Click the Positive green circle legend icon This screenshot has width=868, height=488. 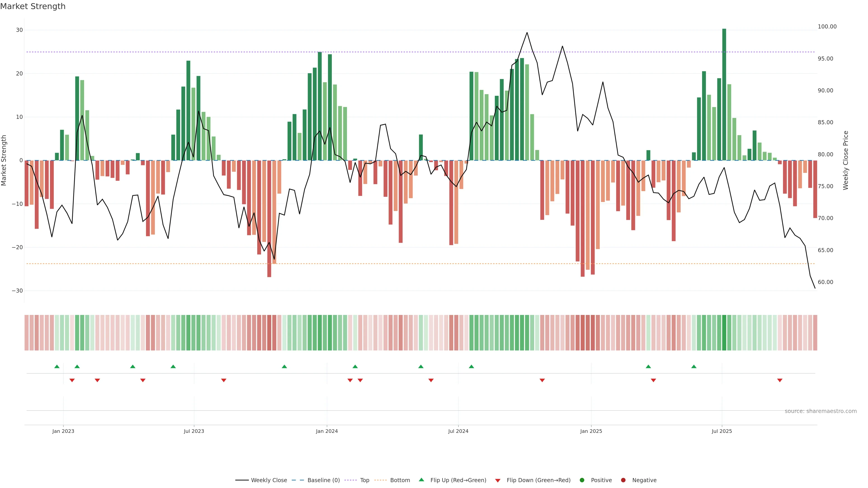582,480
